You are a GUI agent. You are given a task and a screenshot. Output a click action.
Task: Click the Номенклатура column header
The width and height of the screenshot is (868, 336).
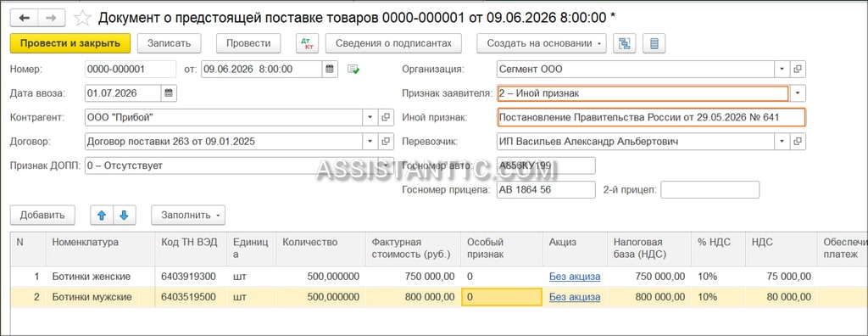click(101, 249)
